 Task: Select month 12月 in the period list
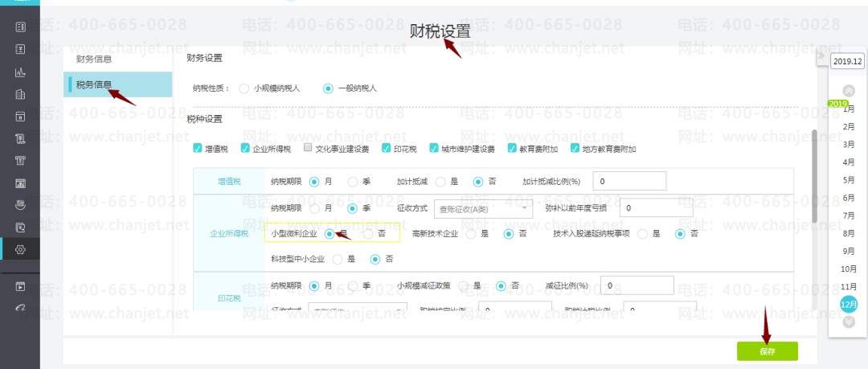(x=849, y=304)
